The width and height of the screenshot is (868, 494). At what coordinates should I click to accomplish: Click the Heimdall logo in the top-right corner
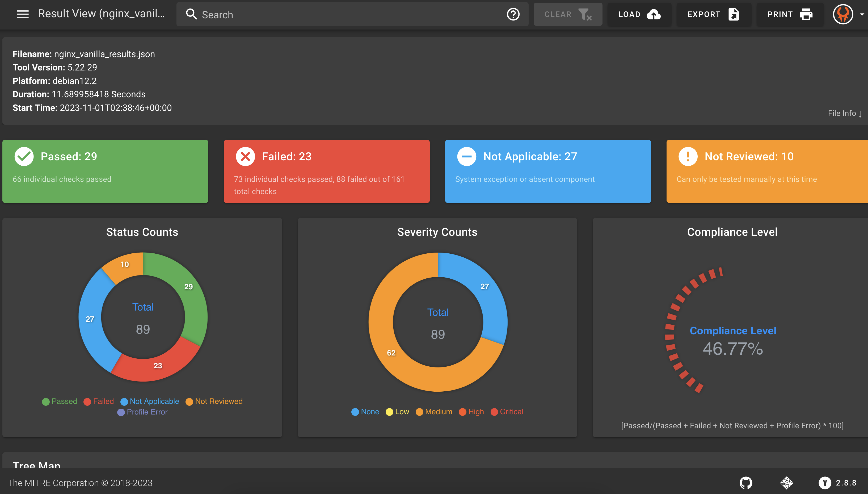point(844,14)
